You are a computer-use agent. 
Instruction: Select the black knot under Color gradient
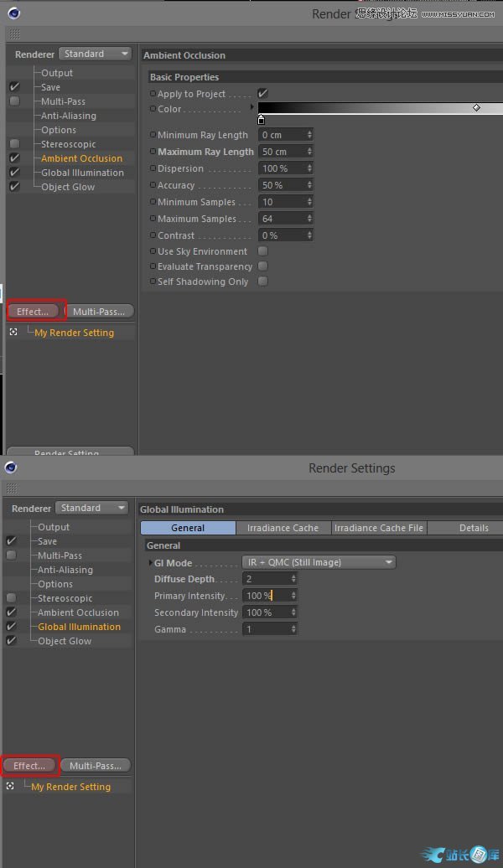click(262, 121)
